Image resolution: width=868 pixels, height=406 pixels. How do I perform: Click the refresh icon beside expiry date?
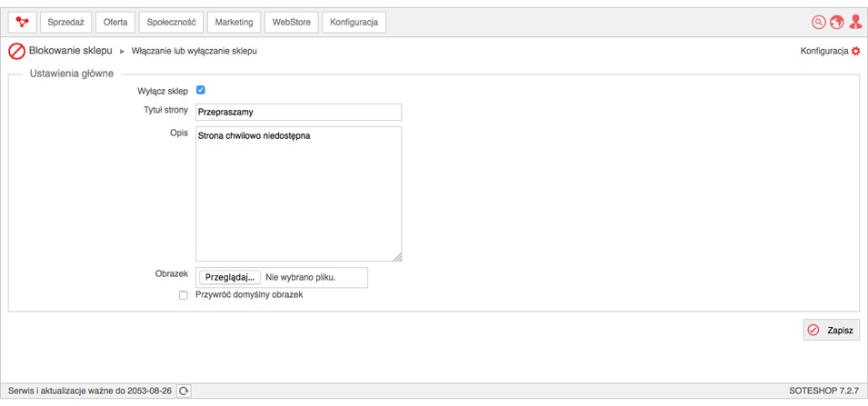click(184, 391)
